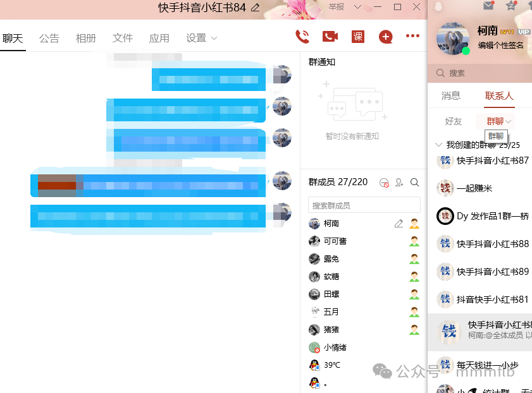The height and width of the screenshot is (393, 532).
Task: Open the 消息 tab in main panel
Action: [x=451, y=96]
